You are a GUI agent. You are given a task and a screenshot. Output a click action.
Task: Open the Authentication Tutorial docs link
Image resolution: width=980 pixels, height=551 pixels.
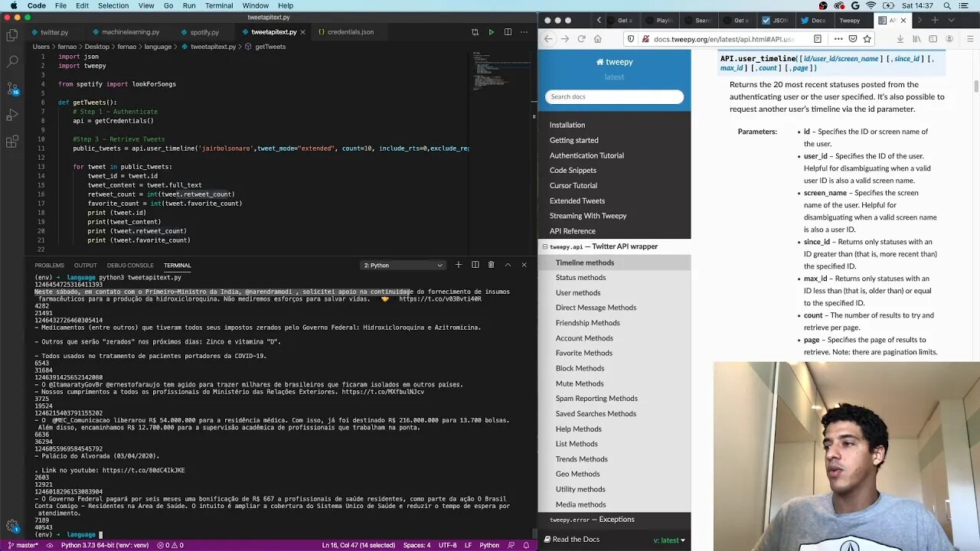[x=586, y=155]
